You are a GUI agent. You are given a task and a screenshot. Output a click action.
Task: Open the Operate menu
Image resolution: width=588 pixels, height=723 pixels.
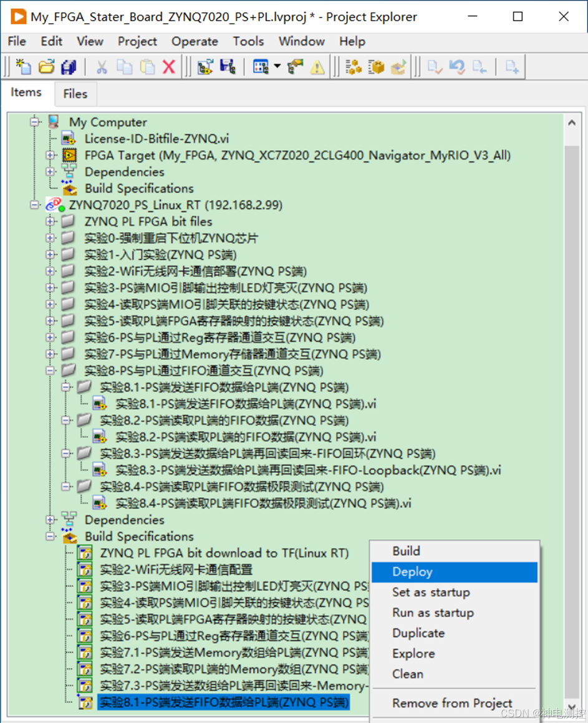click(x=195, y=41)
